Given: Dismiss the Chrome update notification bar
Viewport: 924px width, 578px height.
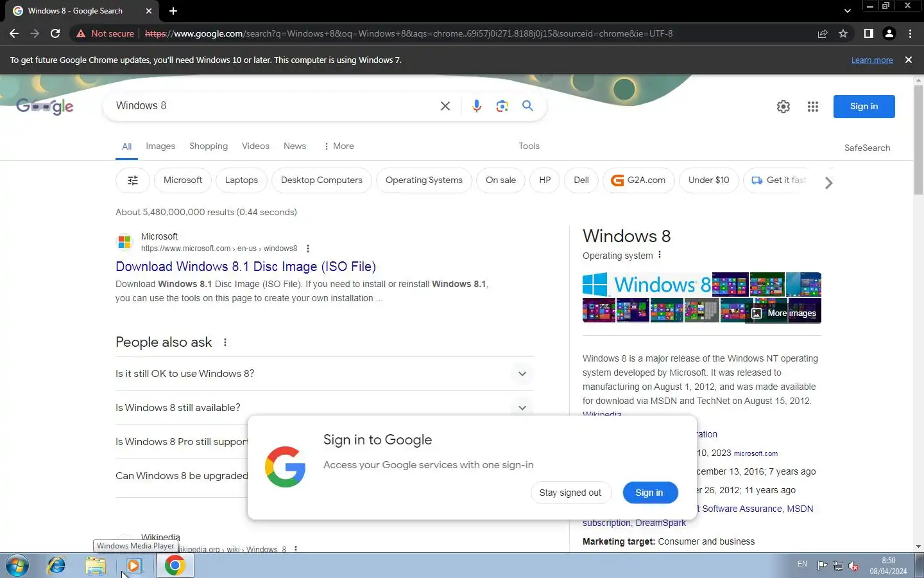Looking at the screenshot, I should pyautogui.click(x=908, y=60).
